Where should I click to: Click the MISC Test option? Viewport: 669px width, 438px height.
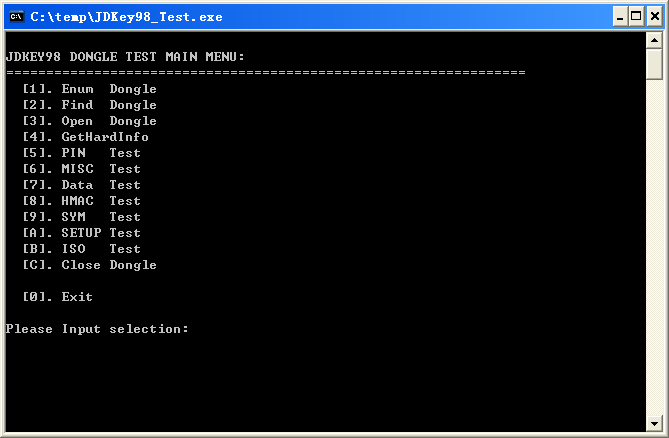pos(81,169)
